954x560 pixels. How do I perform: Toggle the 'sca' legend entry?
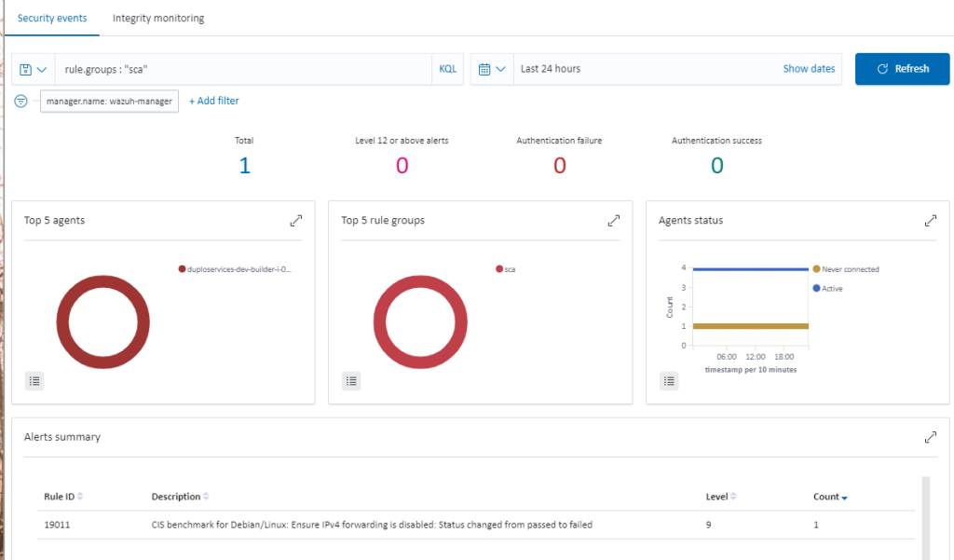[x=510, y=269]
